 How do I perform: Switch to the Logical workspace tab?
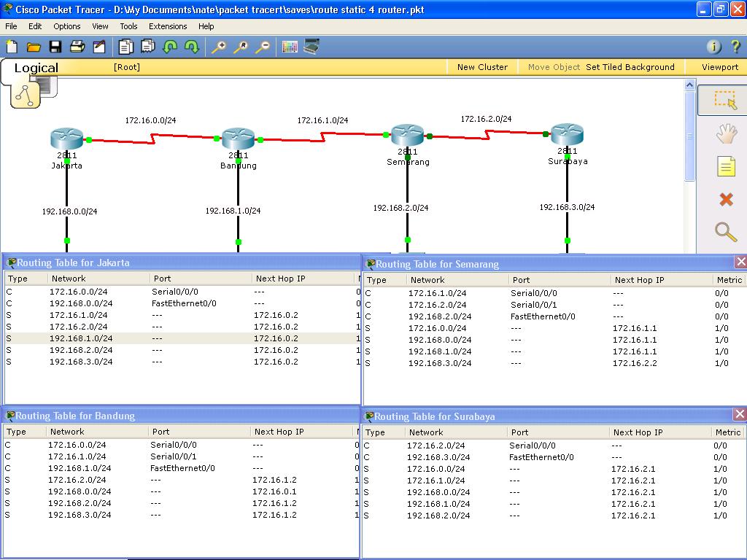tap(36, 67)
